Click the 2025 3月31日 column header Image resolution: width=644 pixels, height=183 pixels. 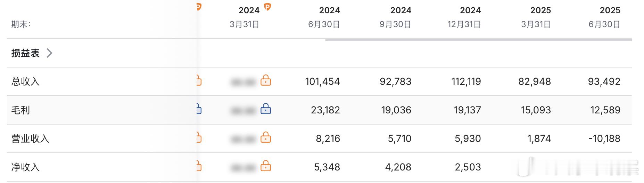click(536, 17)
